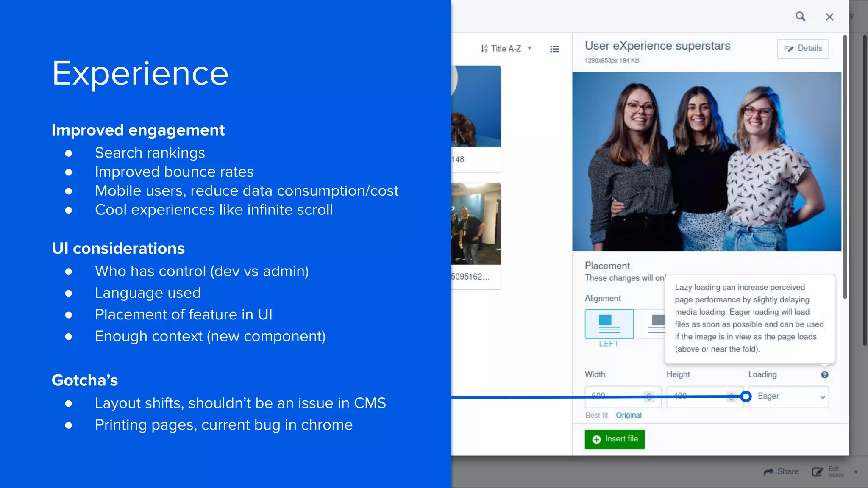Click the Height input field

(704, 396)
